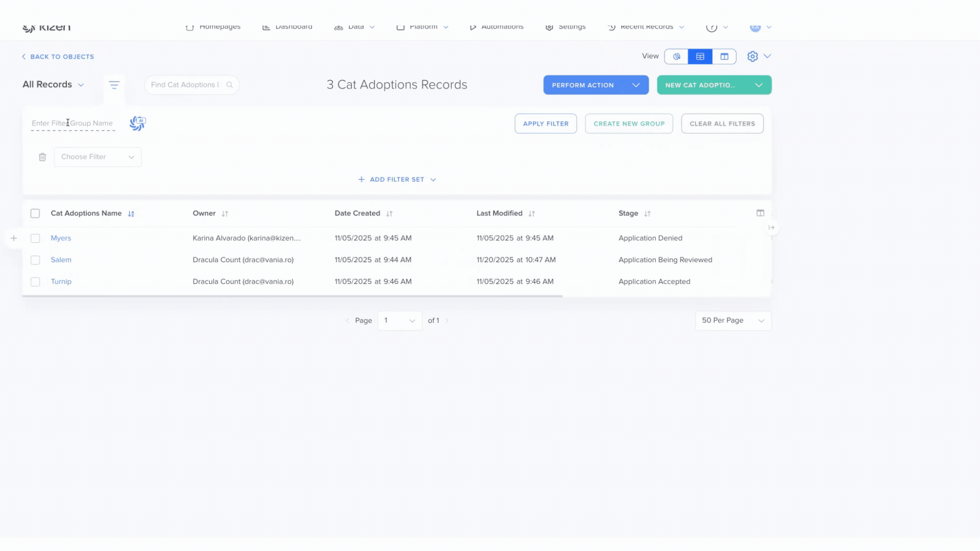980x551 pixels.
Task: Toggle the filter panel icon
Action: coord(114,85)
